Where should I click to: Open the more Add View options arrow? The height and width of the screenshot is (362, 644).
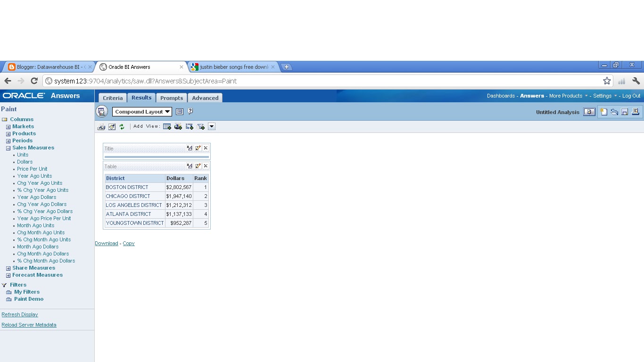tap(212, 126)
